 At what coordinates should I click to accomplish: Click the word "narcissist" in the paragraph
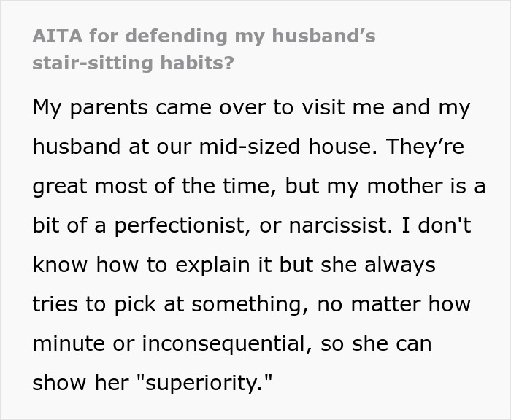[337, 225]
